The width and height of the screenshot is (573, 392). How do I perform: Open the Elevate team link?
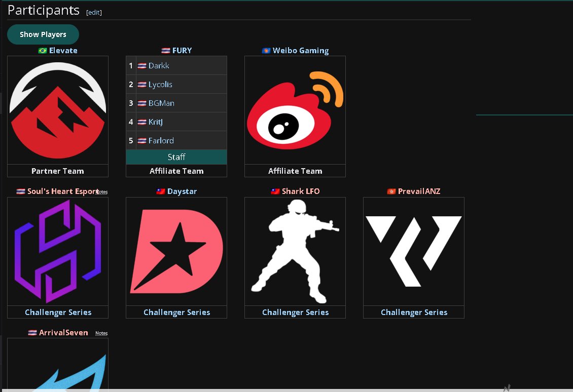(63, 50)
